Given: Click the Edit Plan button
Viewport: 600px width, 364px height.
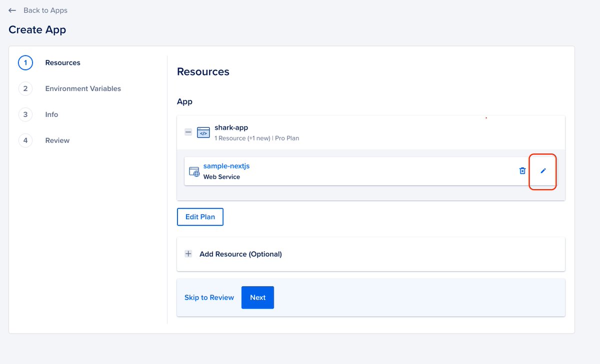Looking at the screenshot, I should click(x=200, y=217).
